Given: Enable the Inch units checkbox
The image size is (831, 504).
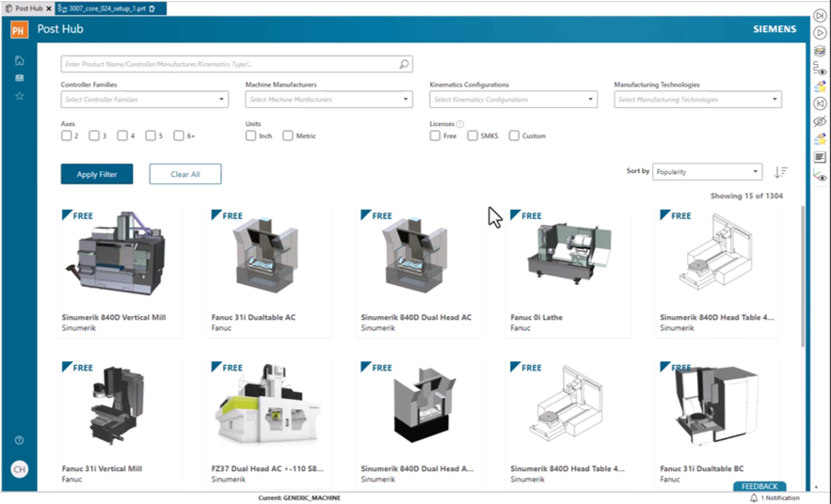Looking at the screenshot, I should click(250, 136).
